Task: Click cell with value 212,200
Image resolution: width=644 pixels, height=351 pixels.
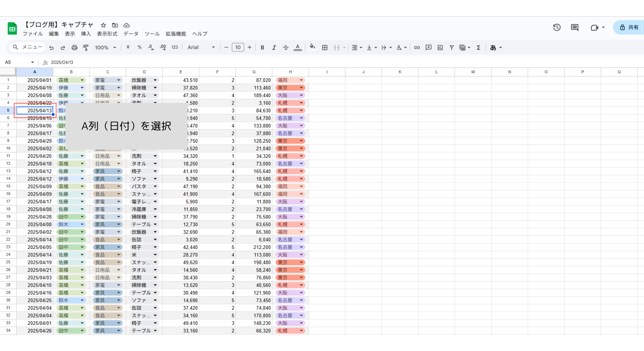Action: 254,247
